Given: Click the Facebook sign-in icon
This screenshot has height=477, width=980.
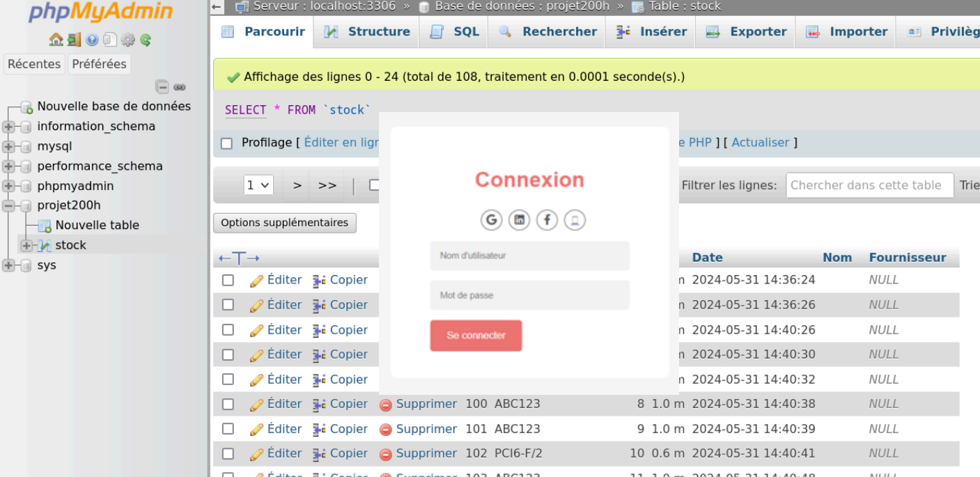Looking at the screenshot, I should coord(547,220).
